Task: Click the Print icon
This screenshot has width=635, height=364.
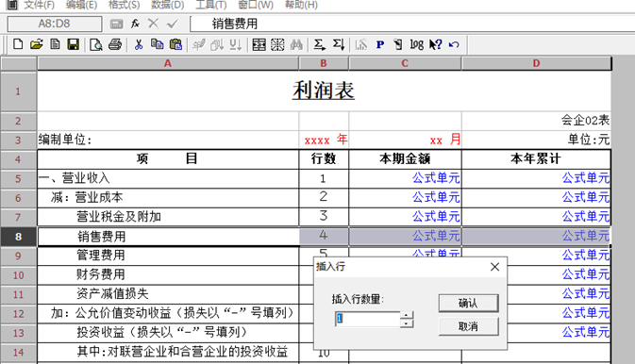Action: (115, 44)
